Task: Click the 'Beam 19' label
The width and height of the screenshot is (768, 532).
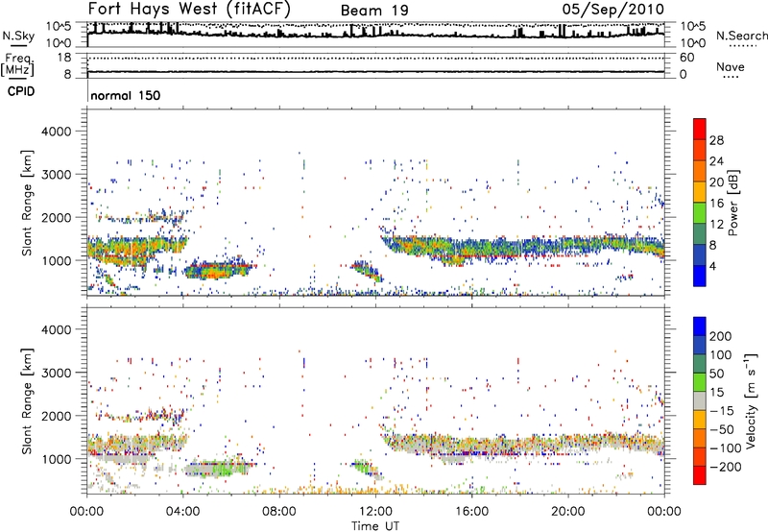Action: [374, 11]
